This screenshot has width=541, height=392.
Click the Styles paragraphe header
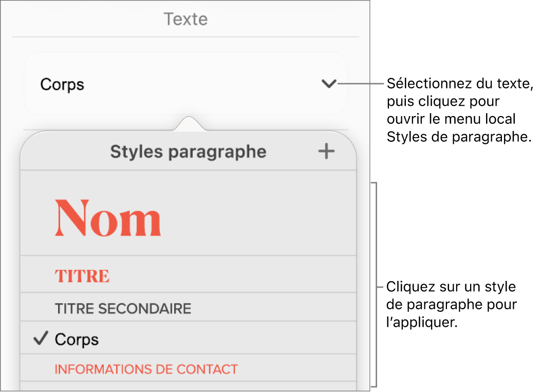pos(188,151)
